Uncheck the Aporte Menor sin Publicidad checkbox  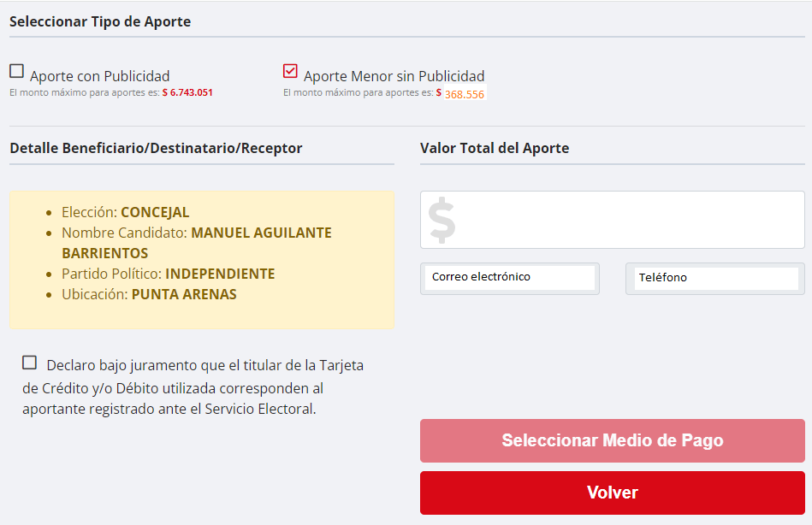(290, 72)
